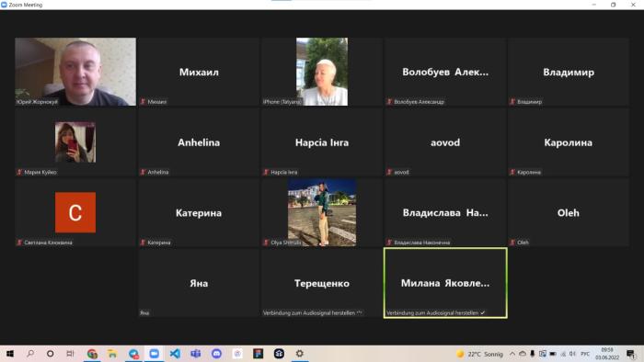Open the Windows Start menu

(10, 354)
